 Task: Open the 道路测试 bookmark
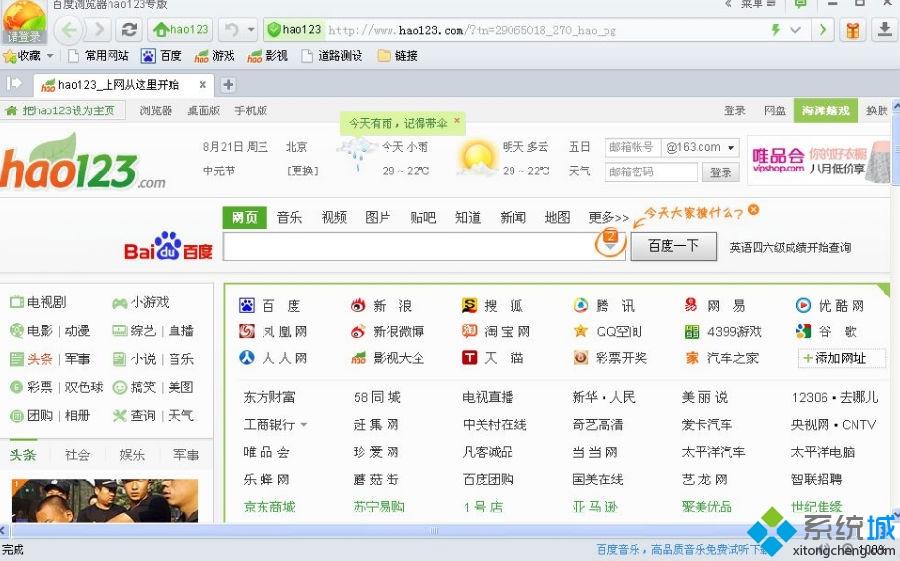tap(332, 56)
